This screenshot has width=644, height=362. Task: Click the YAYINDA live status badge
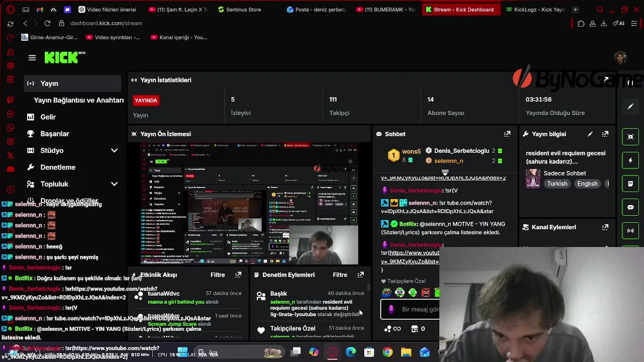tap(146, 101)
